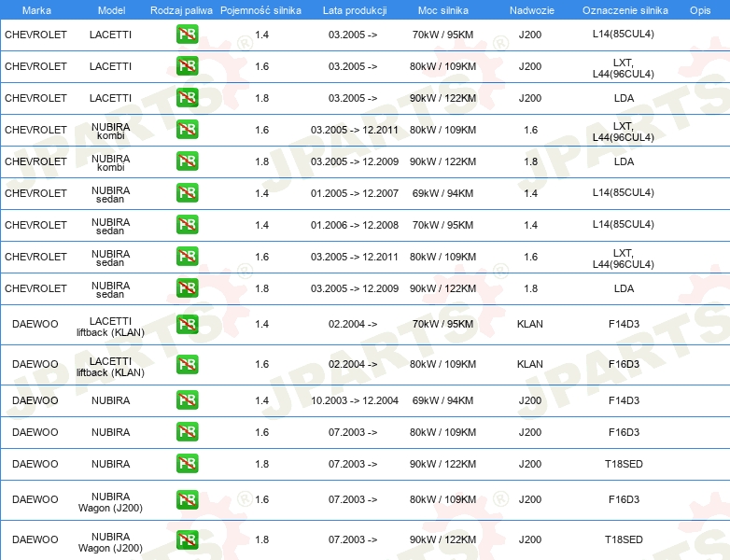Select 'LDA' code in Nubira kombi row

624,161
